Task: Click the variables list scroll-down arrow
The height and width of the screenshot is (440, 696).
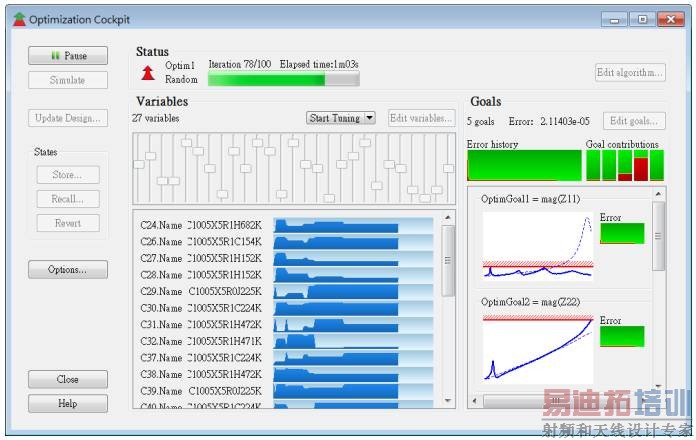Action: (448, 400)
